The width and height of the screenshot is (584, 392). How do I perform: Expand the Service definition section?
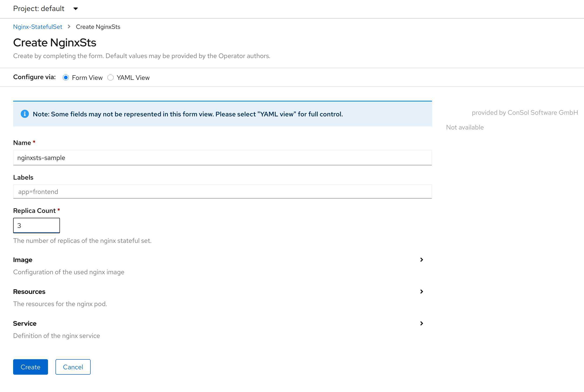[421, 323]
